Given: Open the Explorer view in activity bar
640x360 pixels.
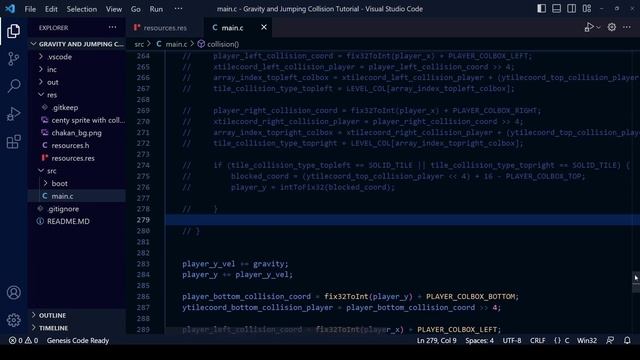Looking at the screenshot, I should point(13,31).
